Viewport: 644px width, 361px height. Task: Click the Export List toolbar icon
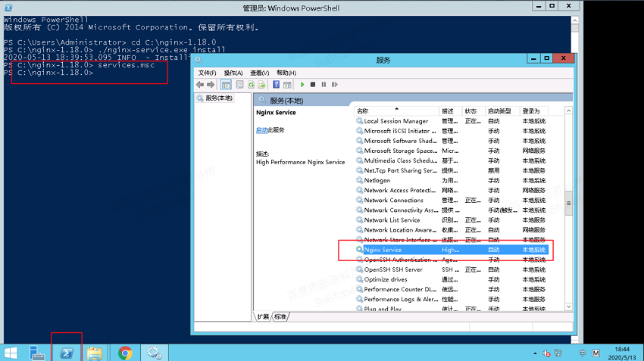click(261, 85)
